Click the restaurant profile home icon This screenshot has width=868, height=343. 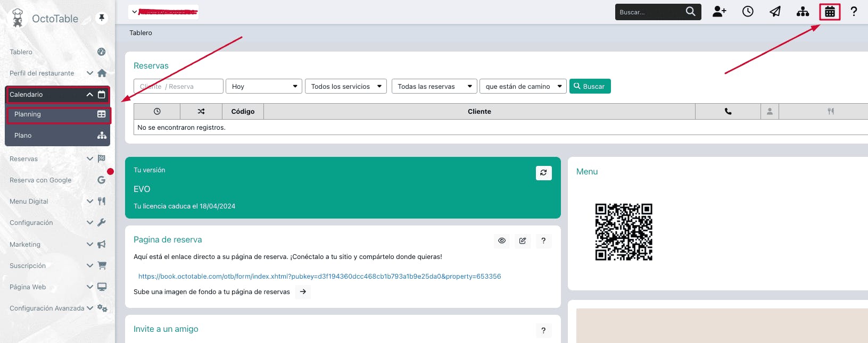pyautogui.click(x=102, y=73)
